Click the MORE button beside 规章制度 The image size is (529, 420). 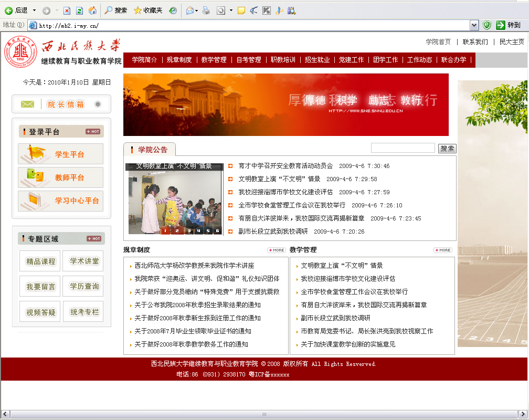click(x=277, y=250)
